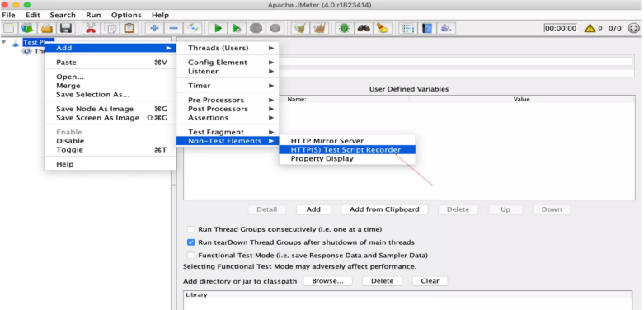The height and width of the screenshot is (310, 644).
Task: Choose Save Selection As... option
Action: click(110, 95)
